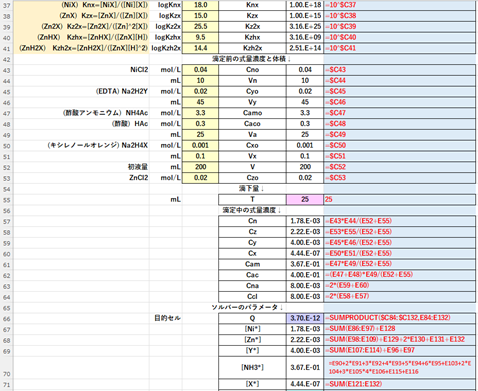
Task: Select the [Zn*] value 2.22.E-03
Action: pyautogui.click(x=305, y=340)
